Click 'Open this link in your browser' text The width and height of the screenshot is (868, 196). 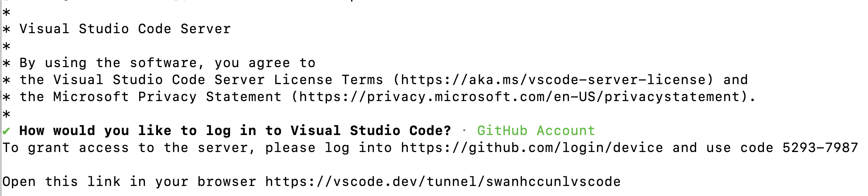point(129,182)
